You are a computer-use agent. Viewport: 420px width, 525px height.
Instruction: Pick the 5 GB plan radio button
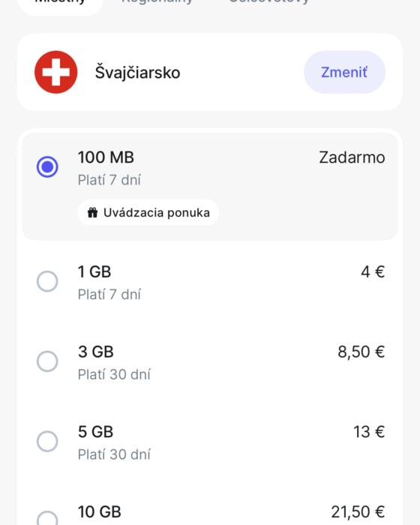point(47,441)
